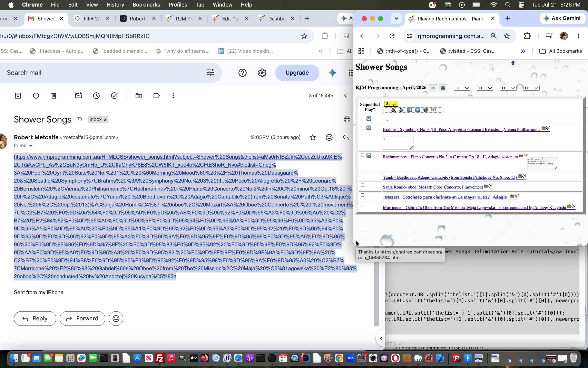Image resolution: width=588 pixels, height=368 pixels.
Task: Tick the Brahms sequential play checkbox
Action: click(363, 128)
